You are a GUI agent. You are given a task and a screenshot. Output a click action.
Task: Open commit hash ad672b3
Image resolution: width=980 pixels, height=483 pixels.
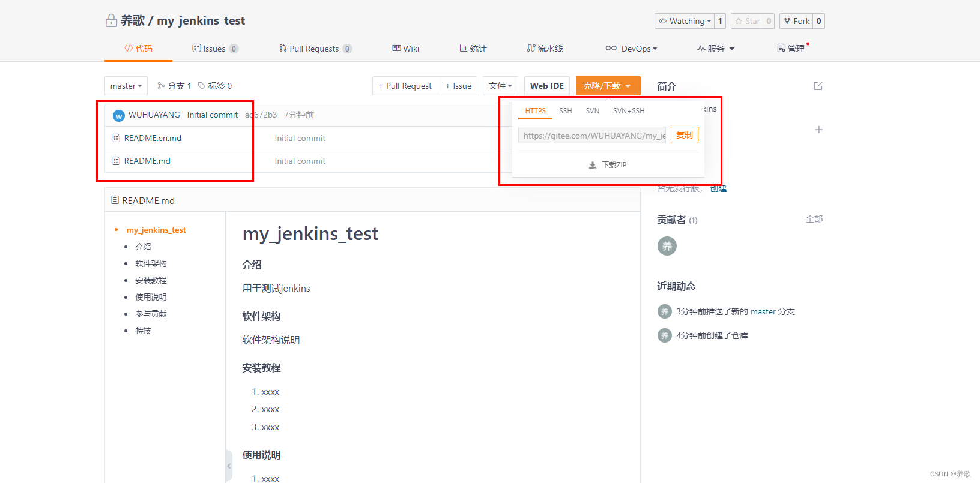(x=261, y=115)
